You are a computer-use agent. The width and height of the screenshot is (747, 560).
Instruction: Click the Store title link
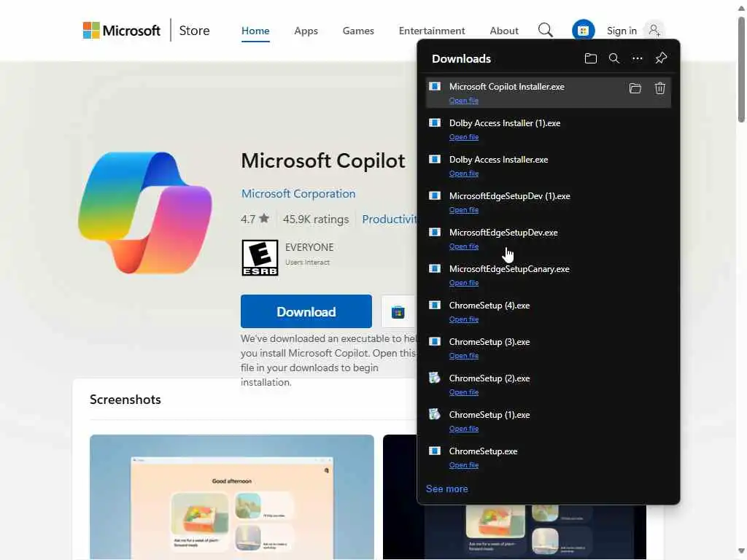coord(194,31)
